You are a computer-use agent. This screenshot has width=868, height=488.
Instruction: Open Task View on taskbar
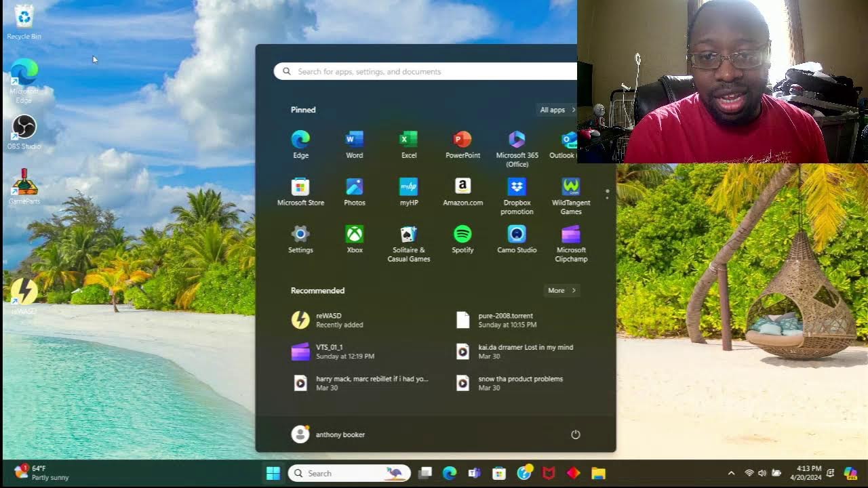425,473
